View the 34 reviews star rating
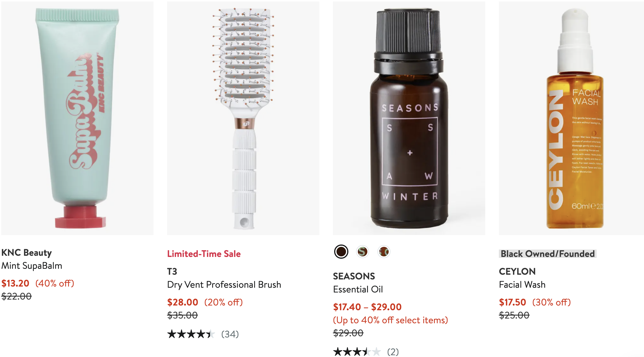 point(203,334)
